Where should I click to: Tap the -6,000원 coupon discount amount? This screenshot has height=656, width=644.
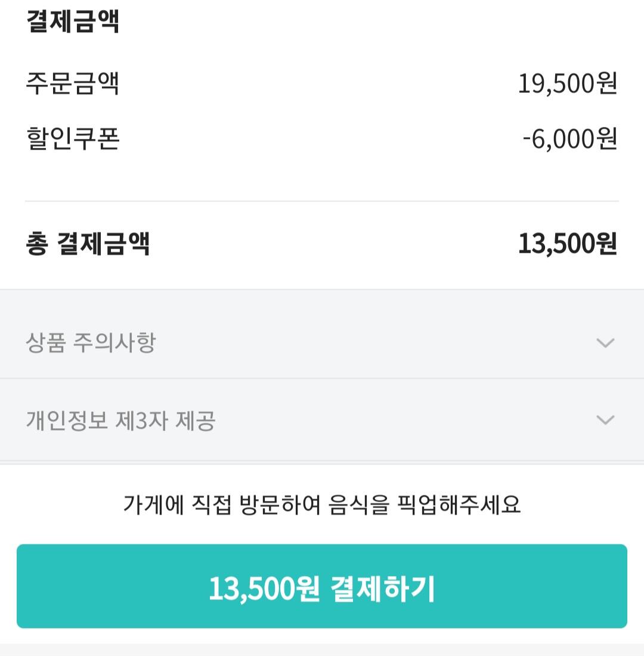[x=569, y=139]
